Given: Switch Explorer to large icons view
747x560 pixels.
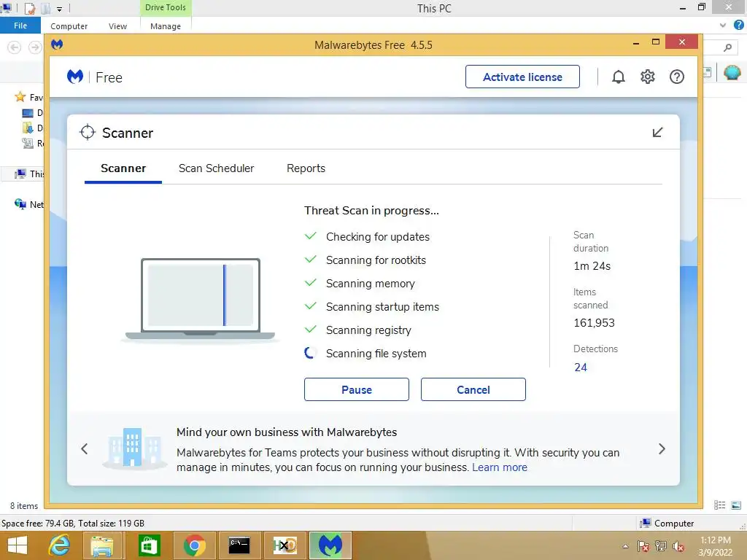Looking at the screenshot, I should [736, 505].
